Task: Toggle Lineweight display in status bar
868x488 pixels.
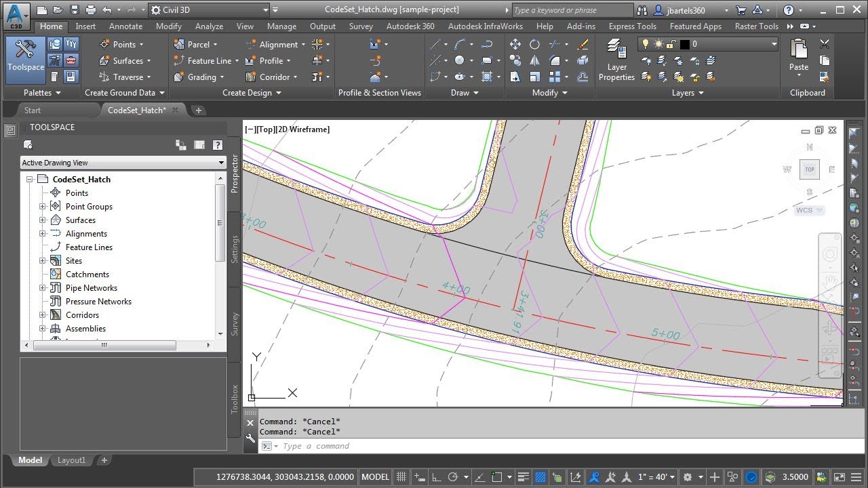Action: pos(523,477)
